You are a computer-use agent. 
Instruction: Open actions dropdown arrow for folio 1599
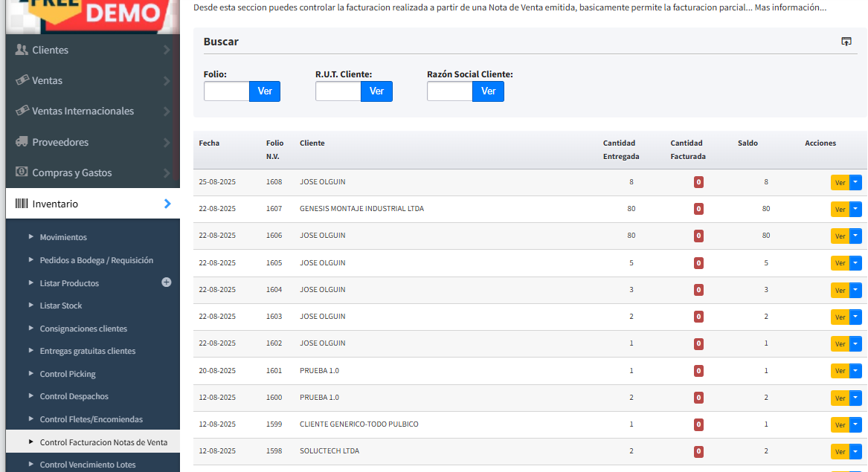pos(855,424)
